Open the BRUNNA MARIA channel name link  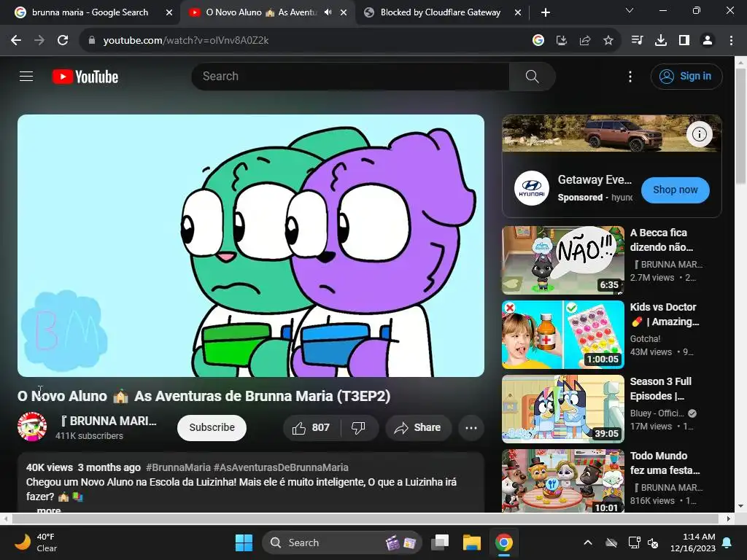tap(109, 421)
